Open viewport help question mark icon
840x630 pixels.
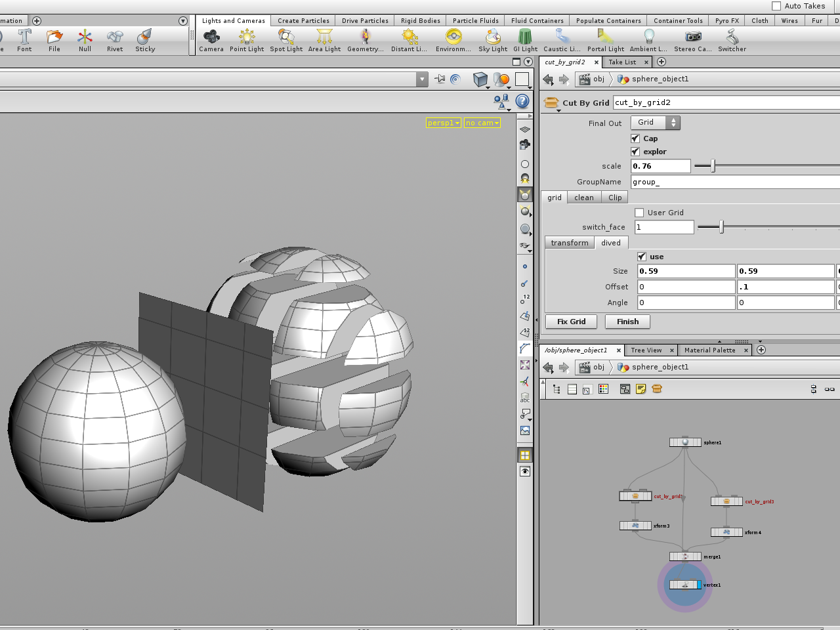522,101
